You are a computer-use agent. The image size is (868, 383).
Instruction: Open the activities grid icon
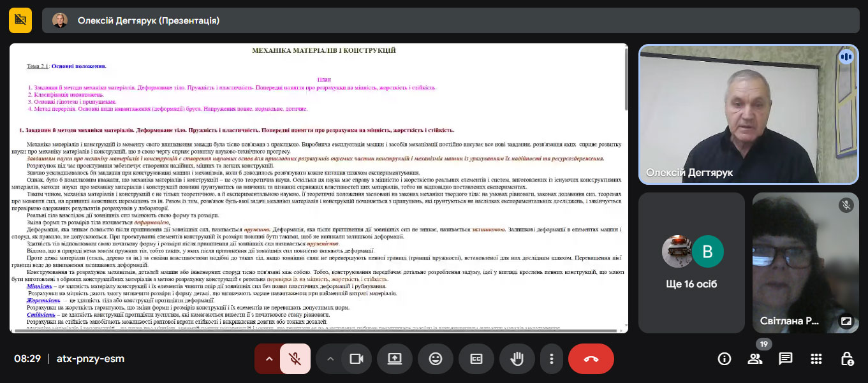coord(816,359)
